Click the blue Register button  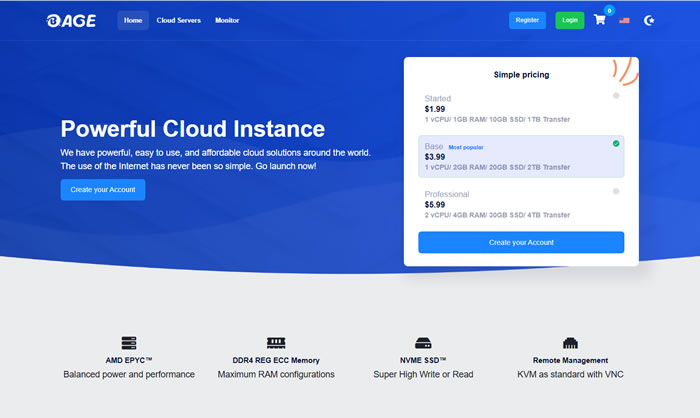527,20
